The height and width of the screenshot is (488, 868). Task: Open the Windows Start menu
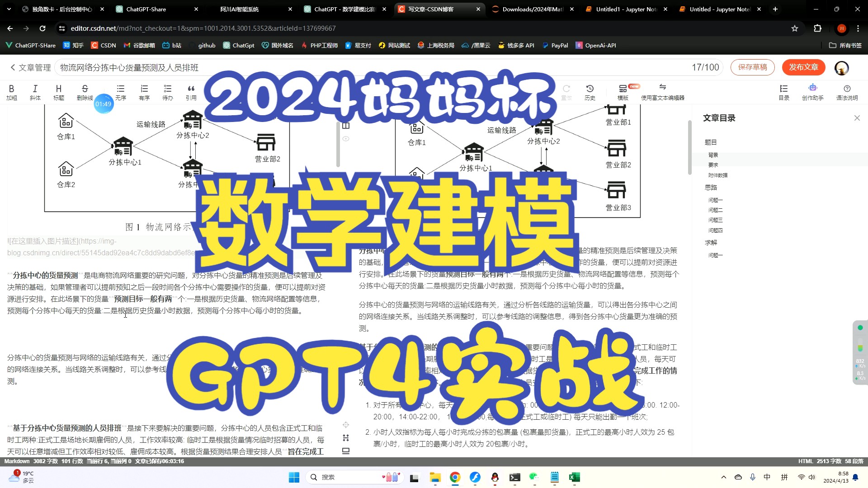pos(294,477)
